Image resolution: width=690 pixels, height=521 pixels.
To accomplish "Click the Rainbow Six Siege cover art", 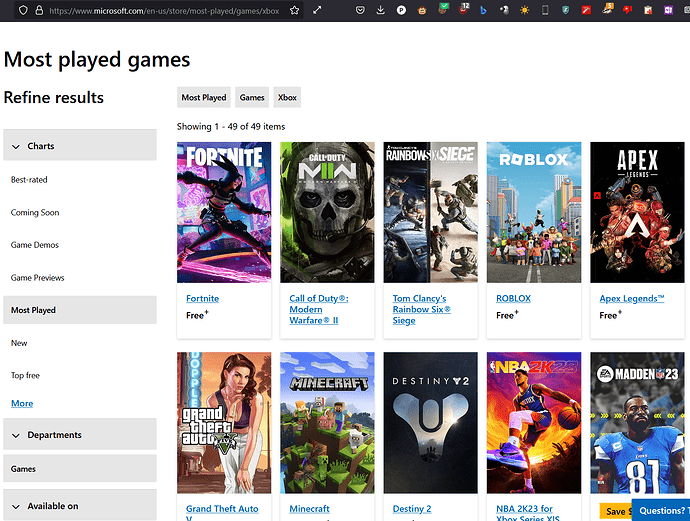I will [430, 212].
